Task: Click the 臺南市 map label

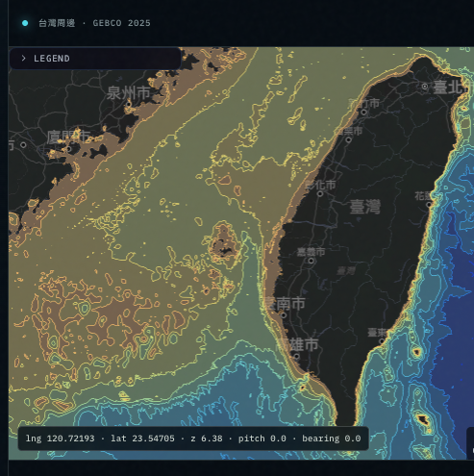Action: 285,304
